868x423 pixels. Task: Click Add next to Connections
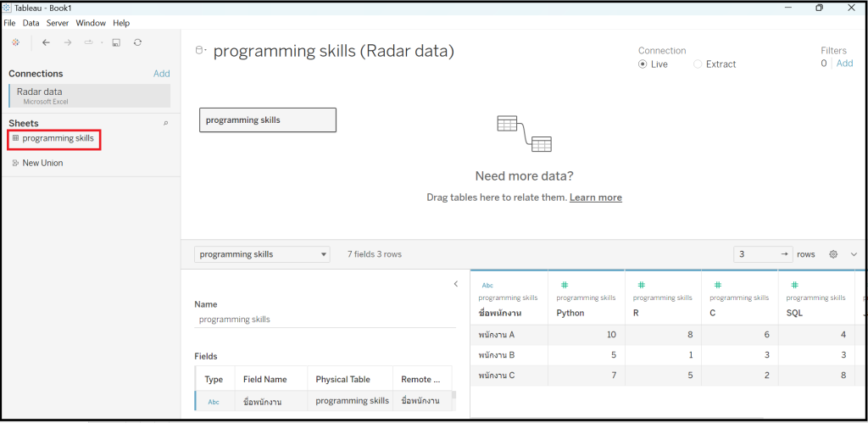tap(161, 74)
